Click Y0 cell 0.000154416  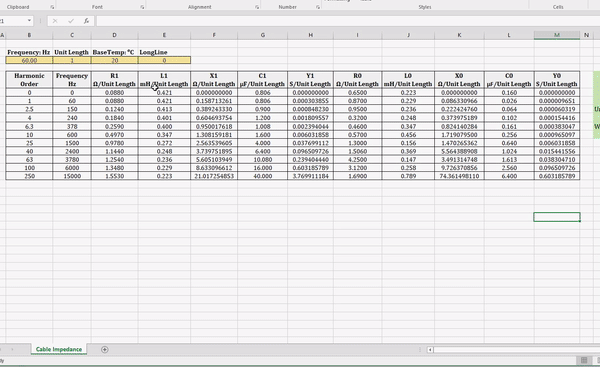(557, 118)
